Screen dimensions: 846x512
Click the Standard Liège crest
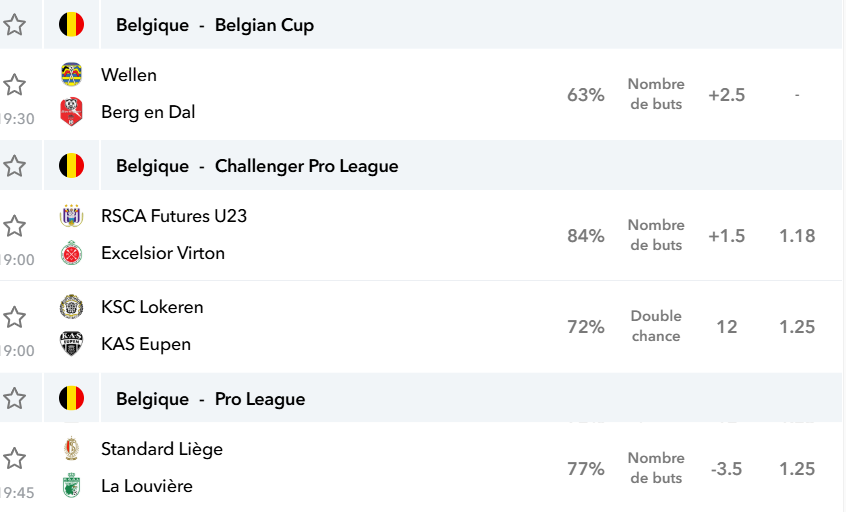click(x=71, y=448)
